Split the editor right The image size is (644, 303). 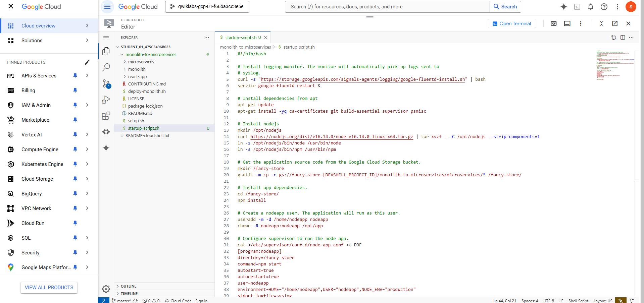[x=623, y=38]
